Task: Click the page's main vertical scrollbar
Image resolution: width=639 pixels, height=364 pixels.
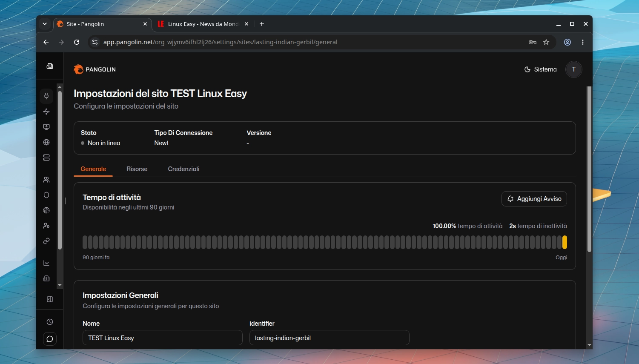Action: pyautogui.click(x=589, y=169)
